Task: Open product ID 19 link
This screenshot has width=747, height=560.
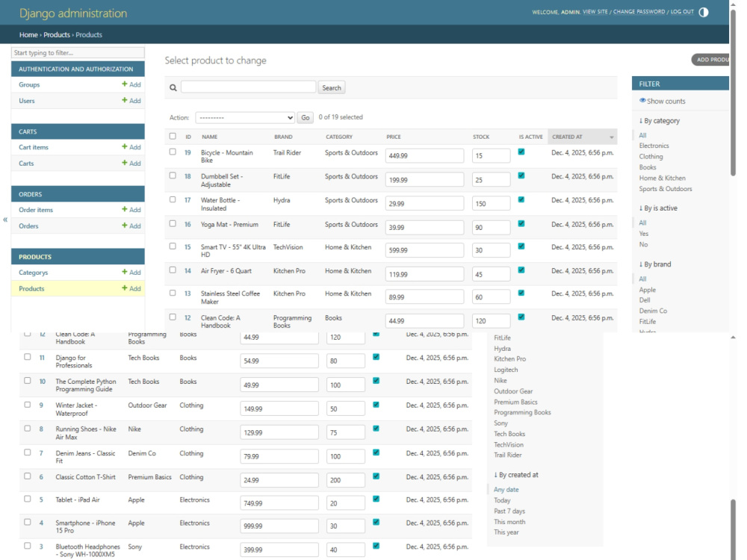Action: point(187,153)
